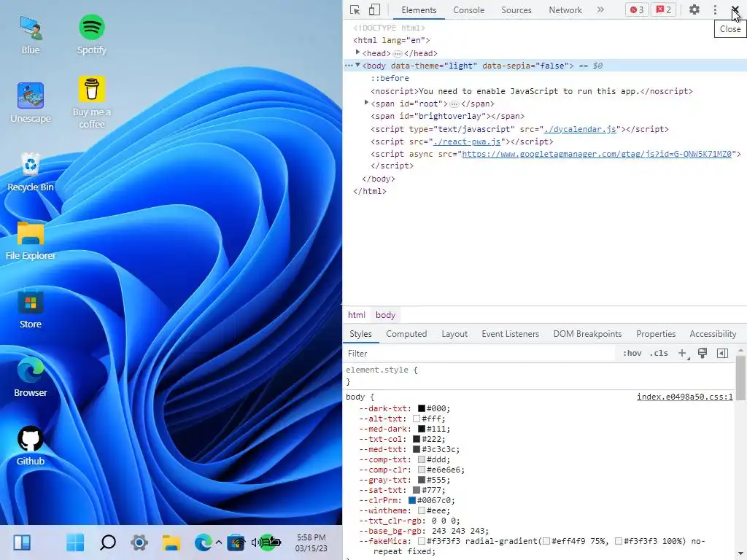This screenshot has height=560, width=747.
Task: Click the --clrPrm blue color swatch
Action: click(412, 500)
